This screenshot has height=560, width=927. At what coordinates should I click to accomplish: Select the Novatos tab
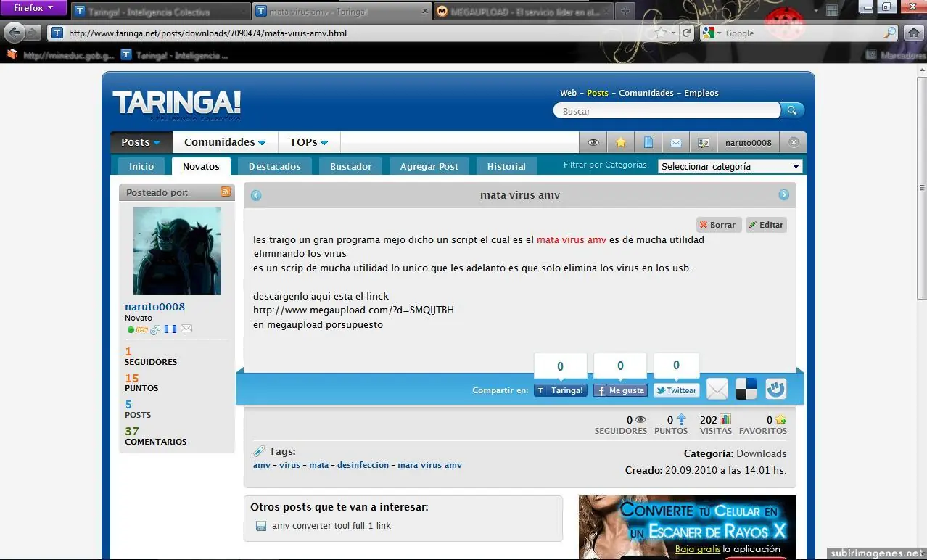[x=201, y=166]
